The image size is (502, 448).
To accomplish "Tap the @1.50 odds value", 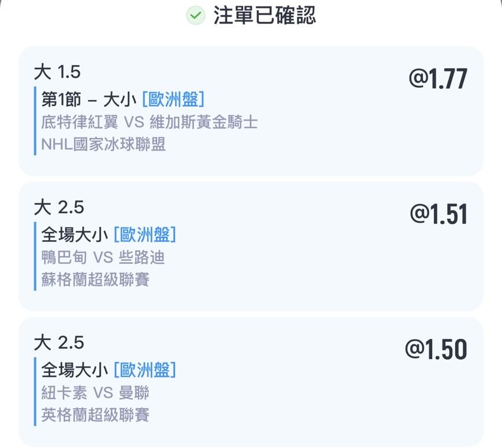I will pos(436,350).
